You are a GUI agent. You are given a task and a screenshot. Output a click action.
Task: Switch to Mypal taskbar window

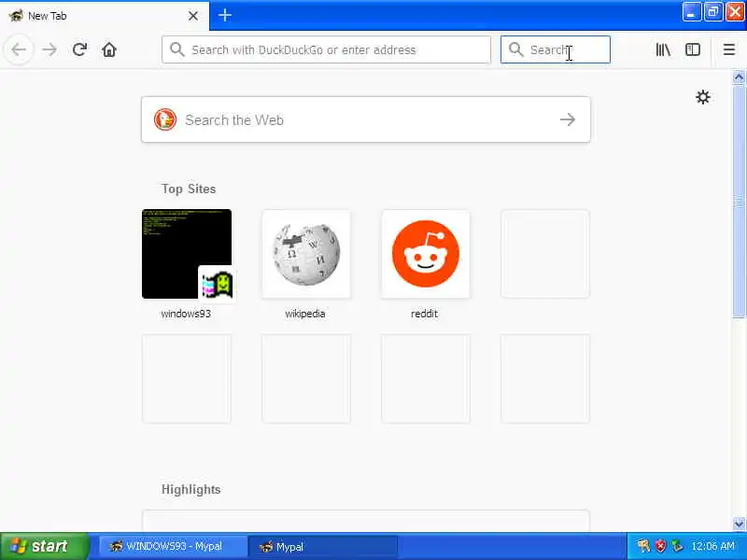(323, 546)
